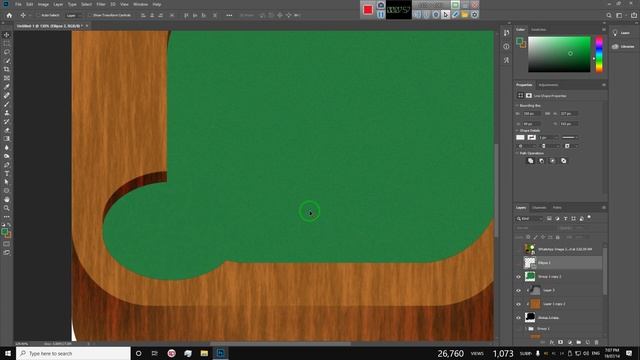Open the Libraries panel

(623, 47)
